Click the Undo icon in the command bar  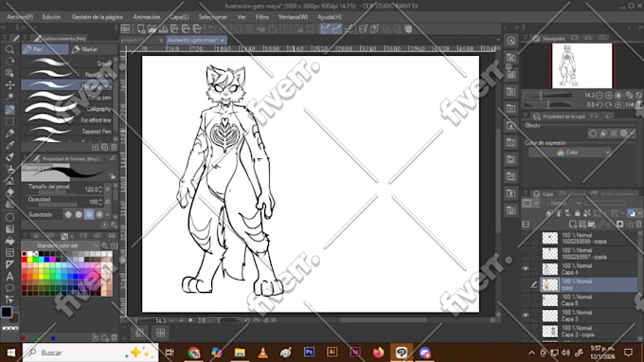coord(212,28)
